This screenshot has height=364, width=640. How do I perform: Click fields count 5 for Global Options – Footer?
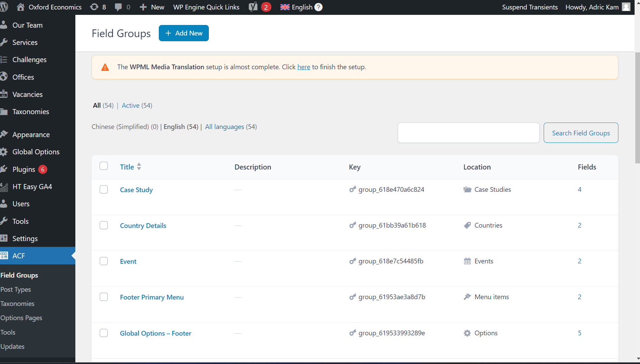[x=580, y=333]
